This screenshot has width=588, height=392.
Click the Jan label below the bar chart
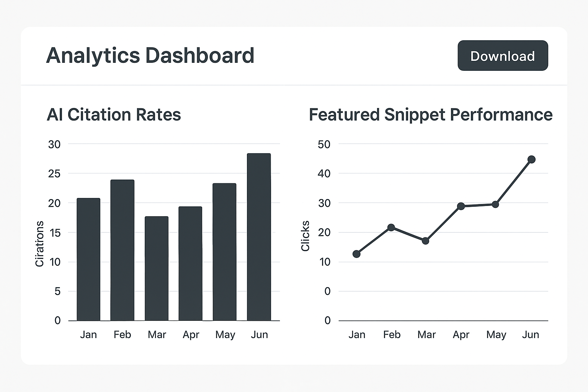tap(88, 334)
